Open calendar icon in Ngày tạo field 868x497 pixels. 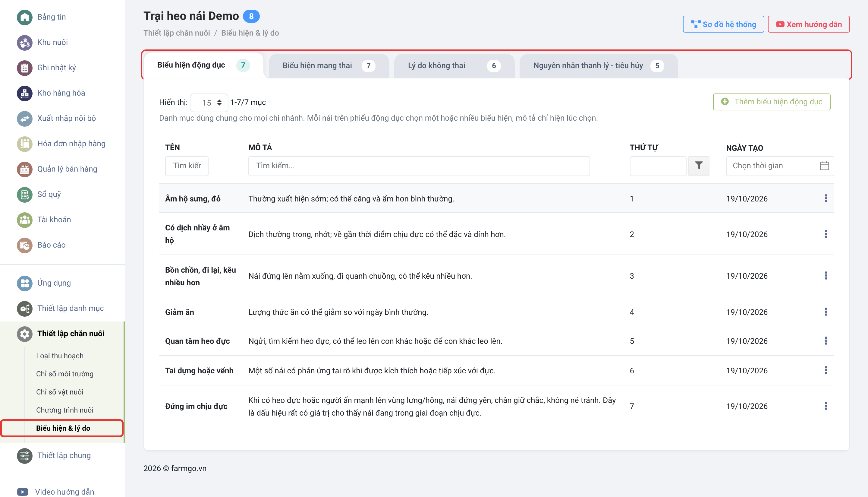[824, 166]
